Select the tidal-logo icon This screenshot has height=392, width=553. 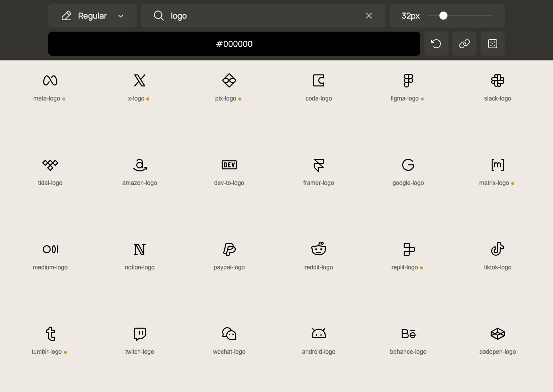pos(50,165)
